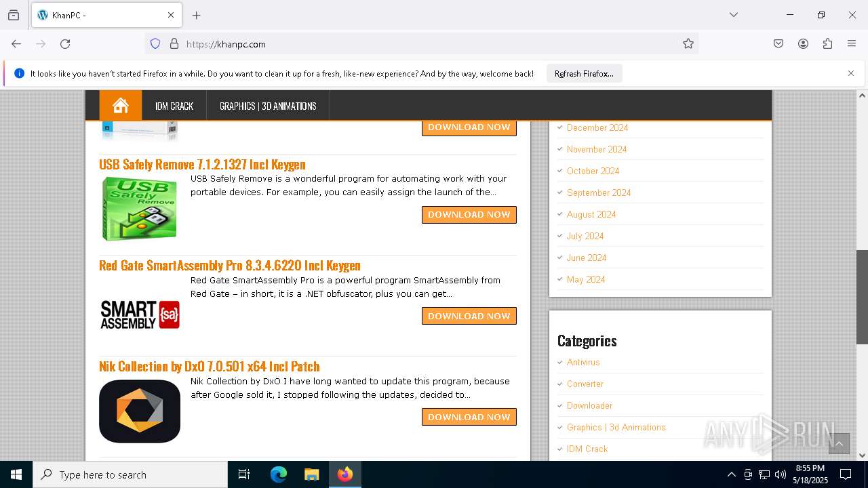Click Firefox icon on taskbar
The image size is (868, 488).
point(345,474)
